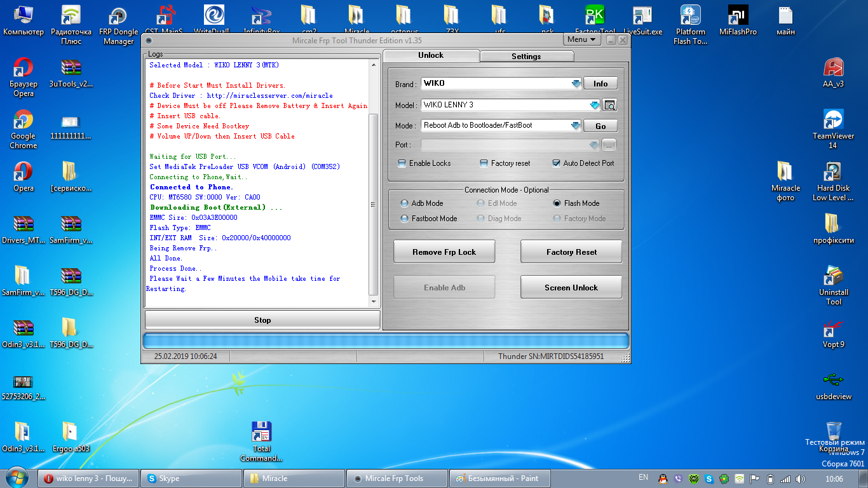The height and width of the screenshot is (488, 868).
Task: Open the Platform Flash Tool shortcut
Action: [691, 25]
